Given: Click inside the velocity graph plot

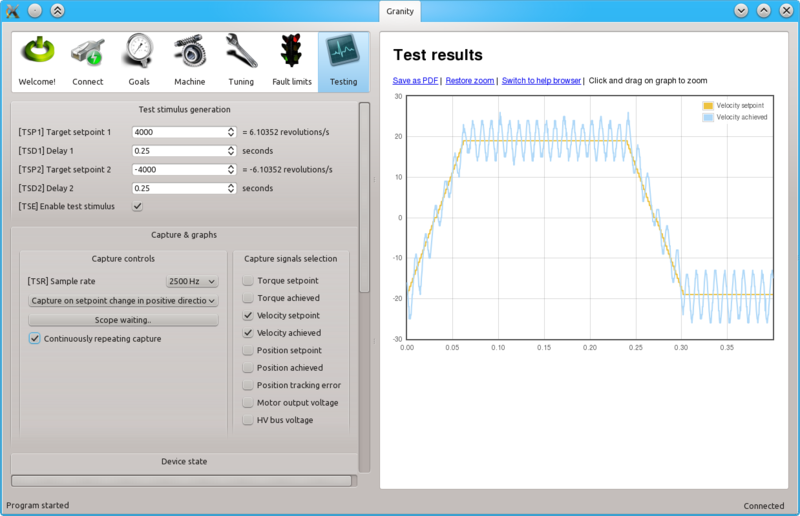Looking at the screenshot, I should [x=590, y=217].
